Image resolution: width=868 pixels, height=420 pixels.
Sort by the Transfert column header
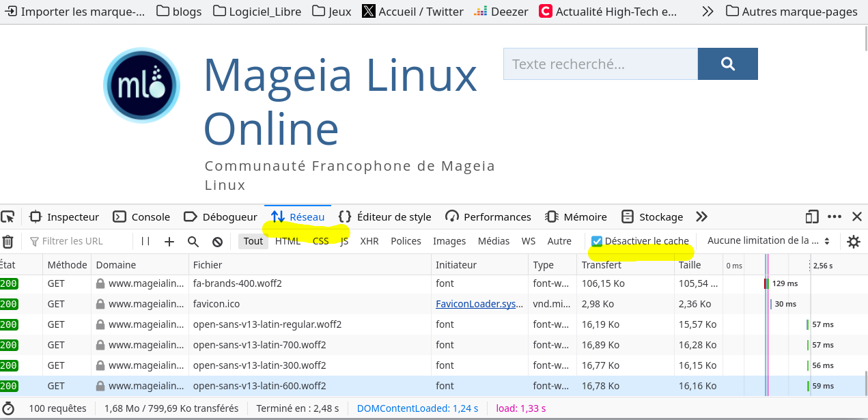(x=626, y=265)
